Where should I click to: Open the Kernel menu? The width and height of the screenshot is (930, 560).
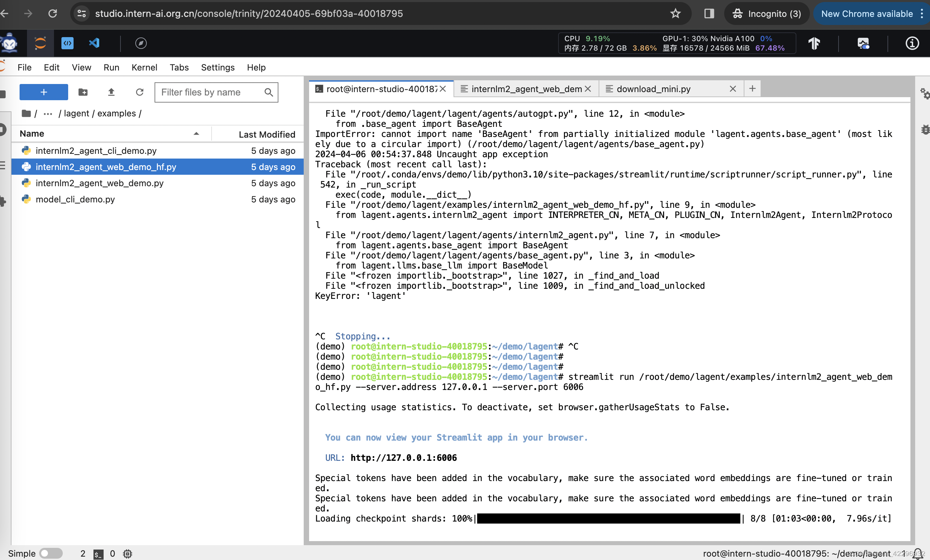[x=144, y=67]
